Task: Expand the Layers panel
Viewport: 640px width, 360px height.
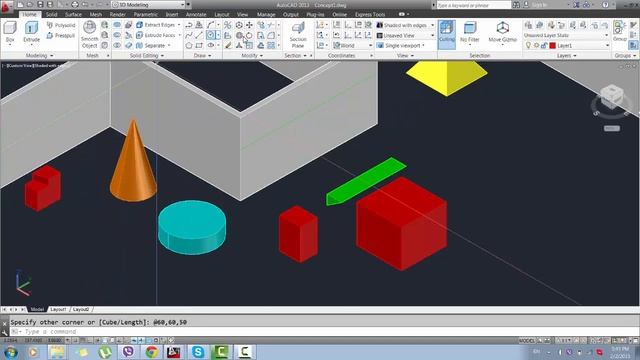Action: 567,55
